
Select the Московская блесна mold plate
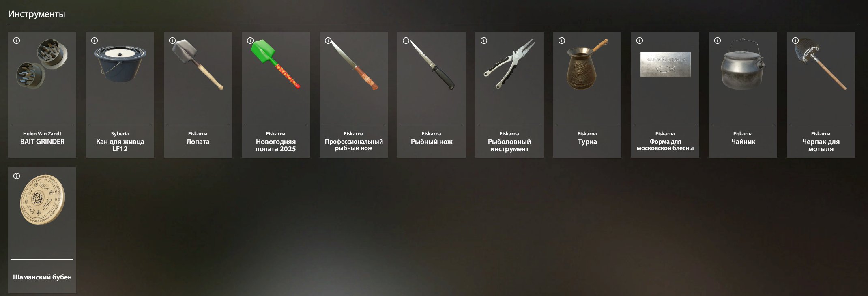point(665,64)
